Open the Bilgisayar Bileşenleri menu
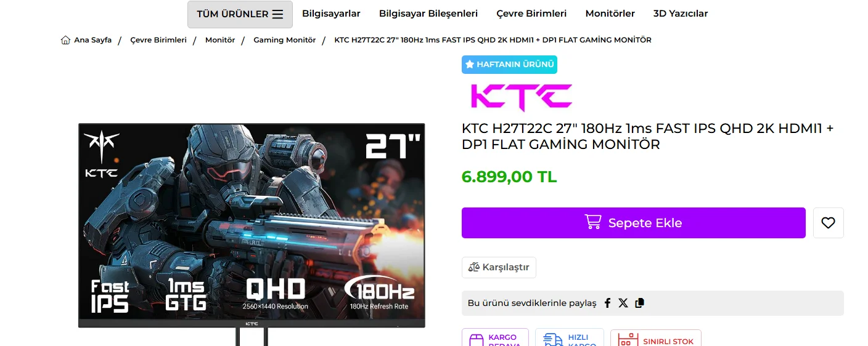Image resolution: width=868 pixels, height=346 pixels. [x=428, y=14]
